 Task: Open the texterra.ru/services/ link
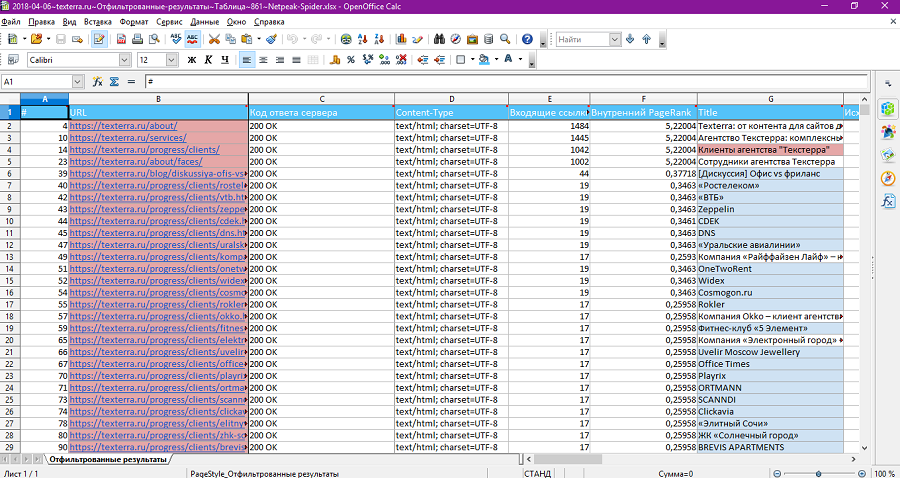tap(128, 138)
